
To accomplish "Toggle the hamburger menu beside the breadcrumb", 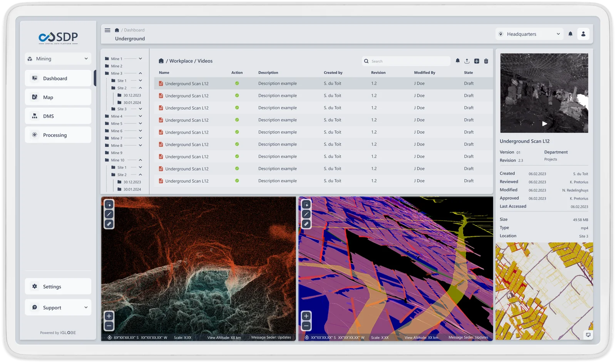I will (x=107, y=30).
